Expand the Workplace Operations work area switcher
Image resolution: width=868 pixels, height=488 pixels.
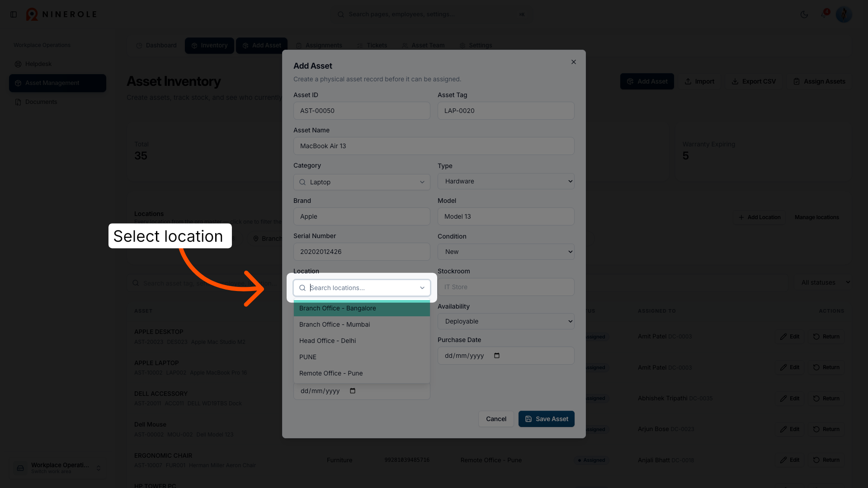pyautogui.click(x=58, y=468)
